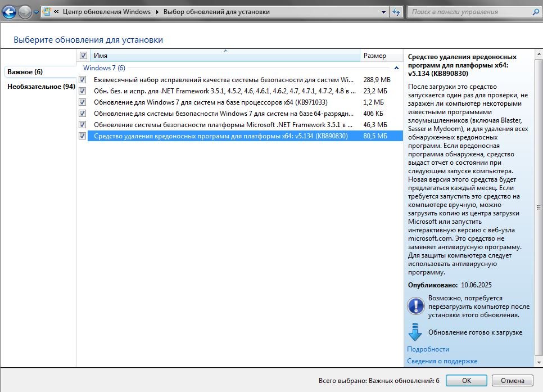
Task: Click the 'Опубликовано: 10.06.2025' date
Action: 450,285
